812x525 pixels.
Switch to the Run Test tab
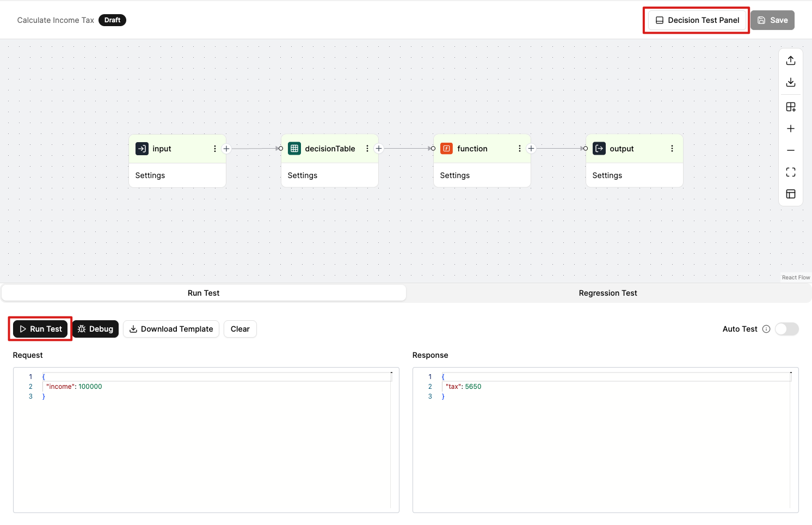[x=204, y=293]
